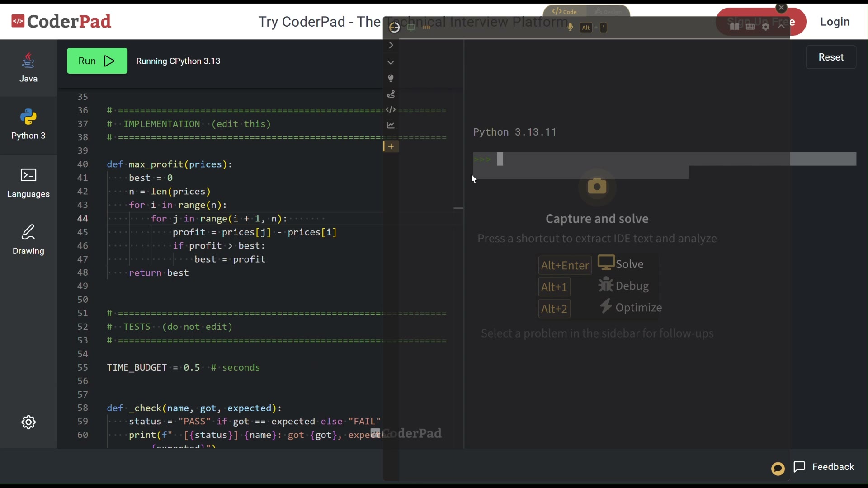Click the Alt key badge in the overlay toolbar
Screen dimensions: 868x488
coord(586,28)
